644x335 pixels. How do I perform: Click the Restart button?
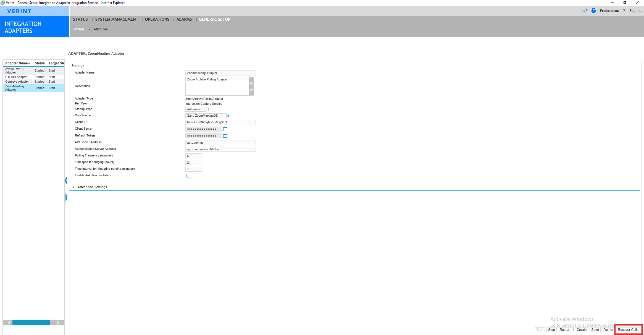click(x=565, y=330)
